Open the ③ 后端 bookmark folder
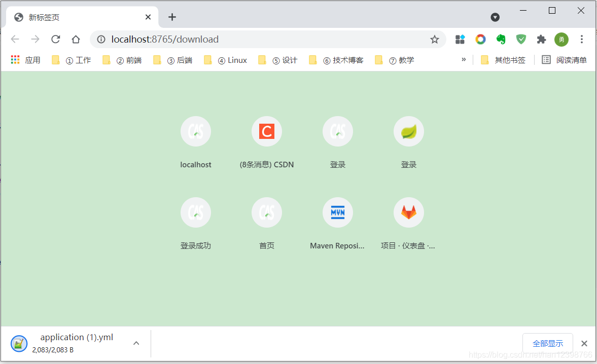 [x=173, y=60]
